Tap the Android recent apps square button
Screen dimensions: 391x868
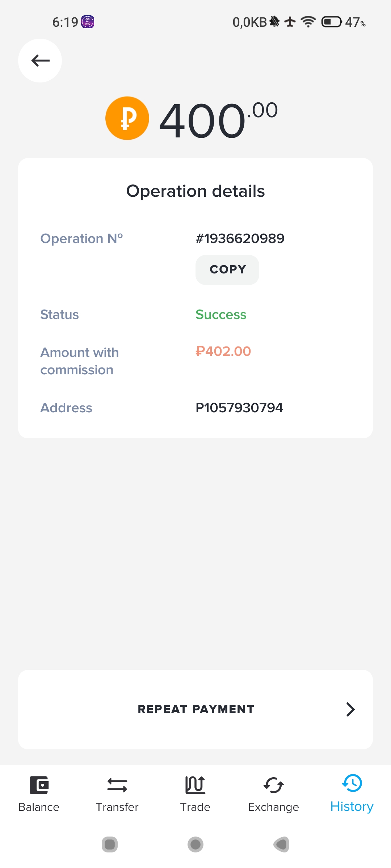[x=110, y=844]
